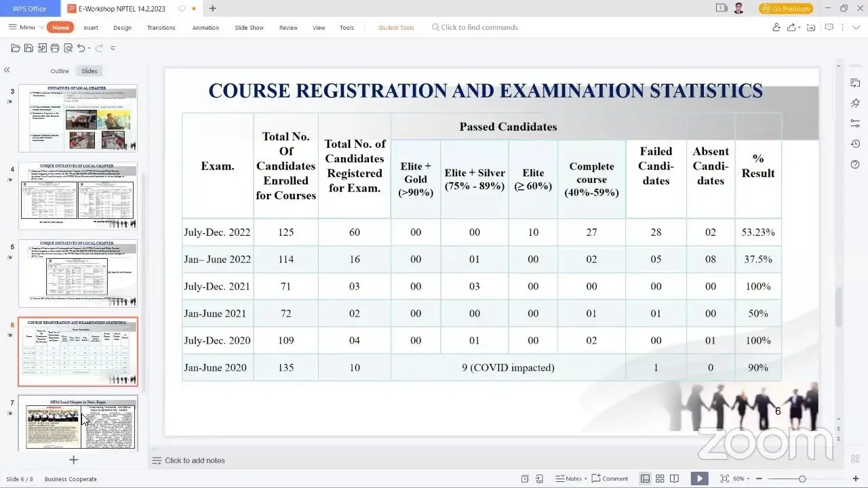Switch to the Slides tab
The width and height of the screenshot is (868, 488).
click(x=90, y=71)
